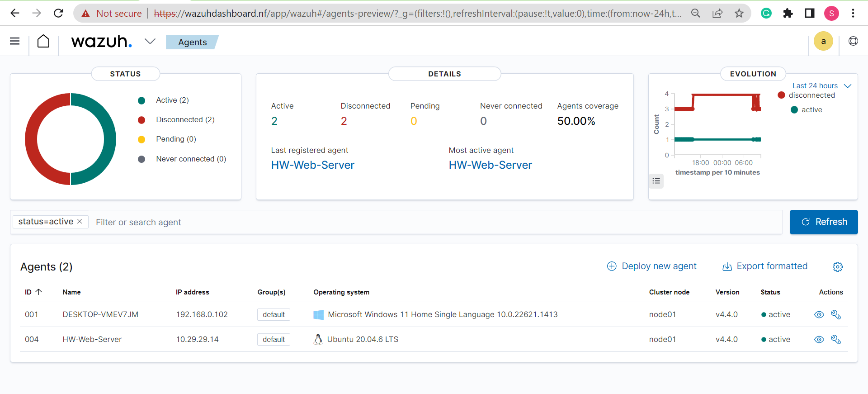
Task: Sort agents by Name column
Action: click(72, 292)
